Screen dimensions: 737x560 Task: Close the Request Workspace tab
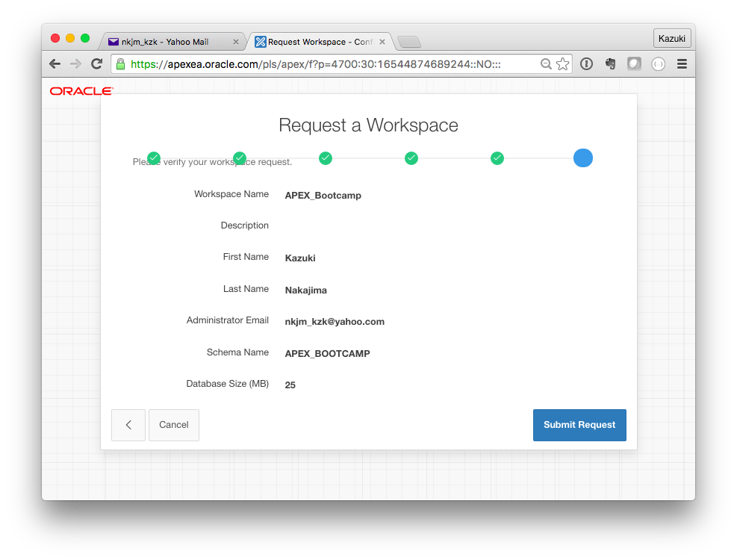click(x=382, y=42)
